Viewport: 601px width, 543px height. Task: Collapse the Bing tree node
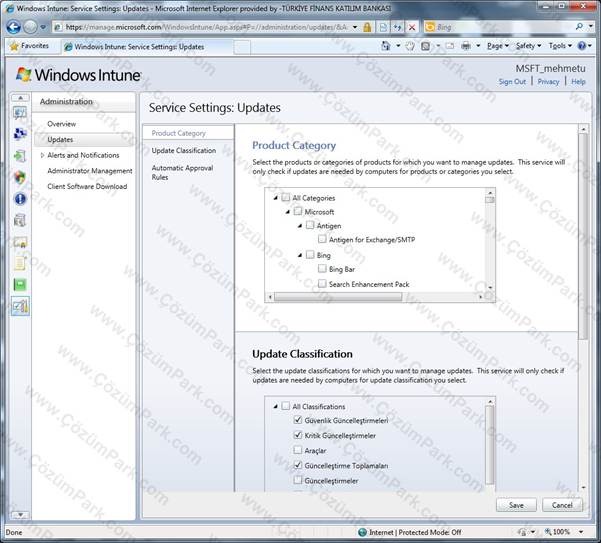tap(300, 255)
